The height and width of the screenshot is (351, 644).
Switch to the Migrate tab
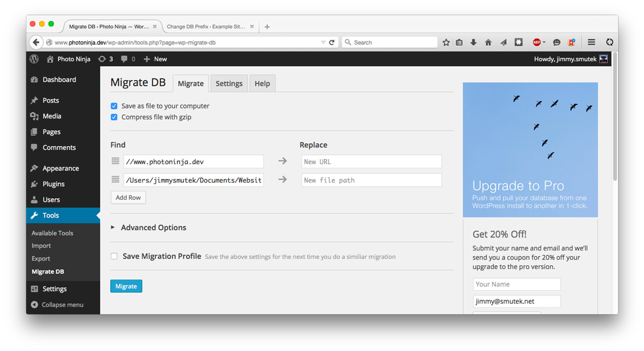pos(190,84)
